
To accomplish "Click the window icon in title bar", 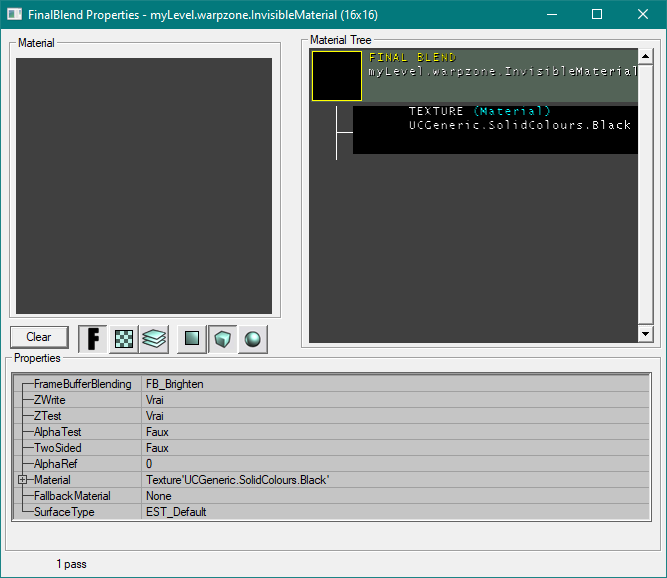I will point(15,15).
